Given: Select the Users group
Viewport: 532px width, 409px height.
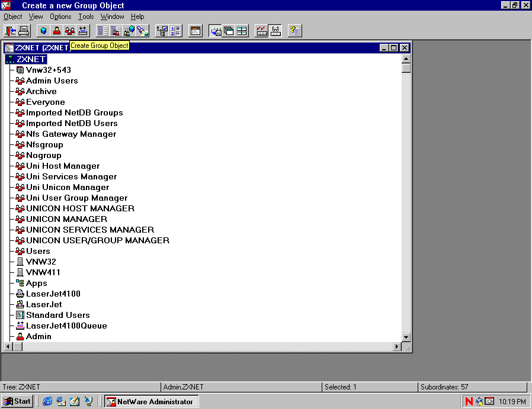Looking at the screenshot, I should point(33,252).
